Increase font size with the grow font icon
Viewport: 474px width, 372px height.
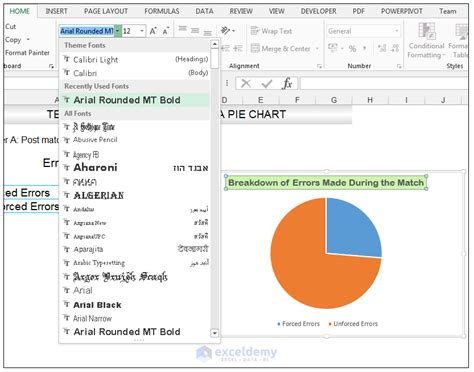(x=153, y=31)
